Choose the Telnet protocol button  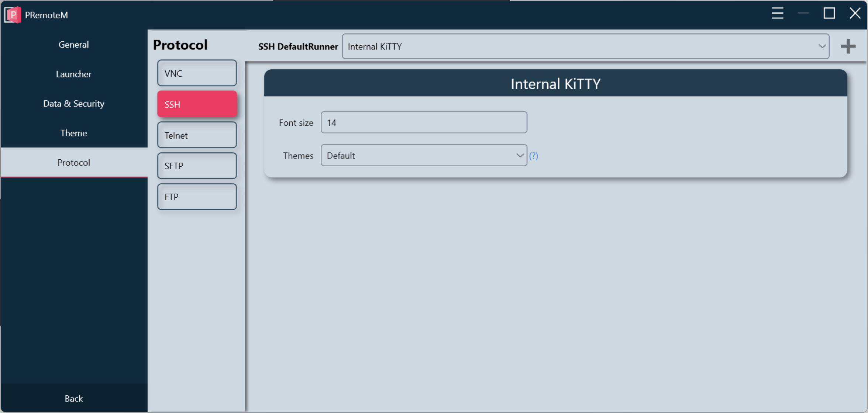pyautogui.click(x=197, y=135)
